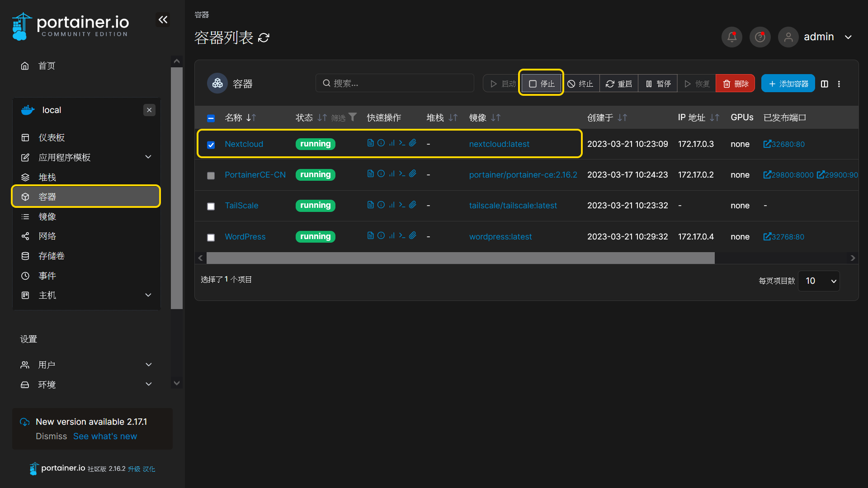
Task: Click the table scroll-right arrow
Action: tap(853, 258)
